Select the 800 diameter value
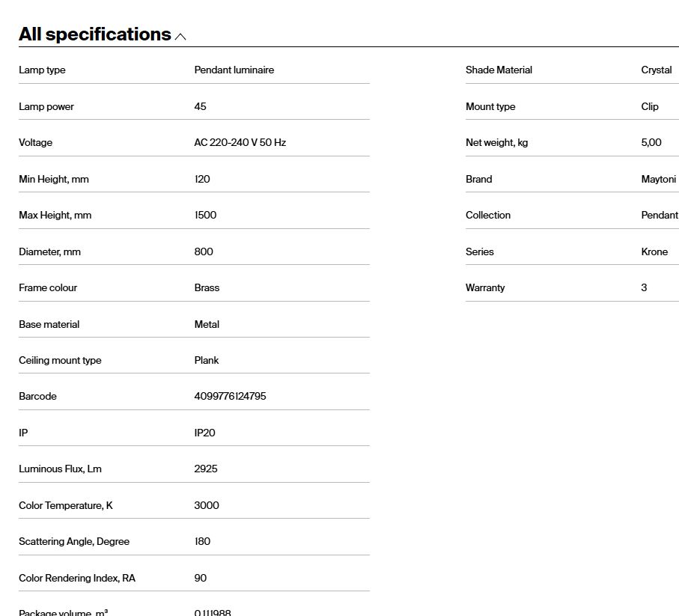The height and width of the screenshot is (616, 679). coord(204,252)
